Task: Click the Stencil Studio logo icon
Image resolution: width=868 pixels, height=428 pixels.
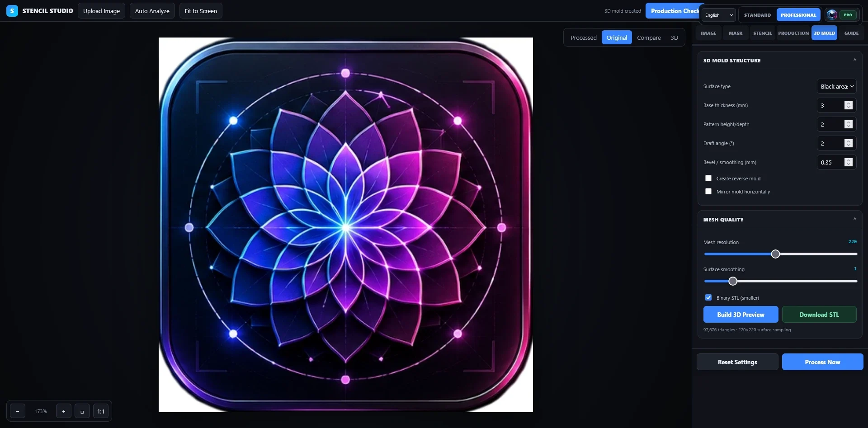Action: point(12,11)
